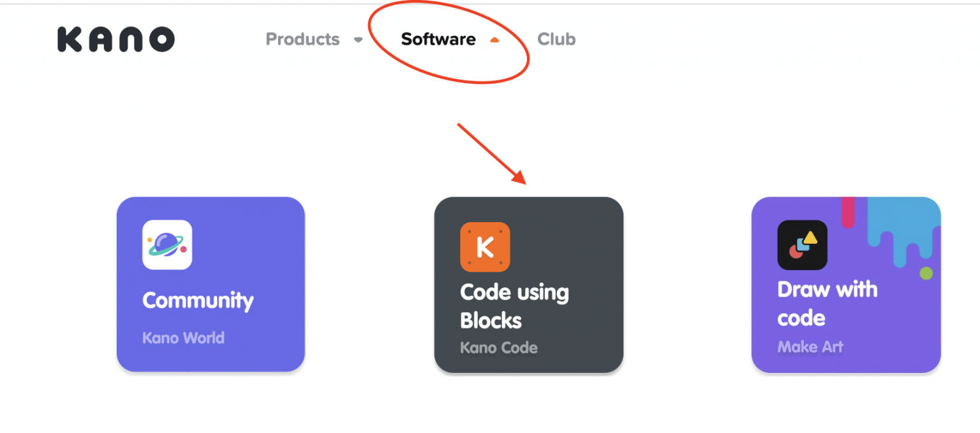Open the Kano World planet icon
980x433 pixels.
pyautogui.click(x=167, y=245)
